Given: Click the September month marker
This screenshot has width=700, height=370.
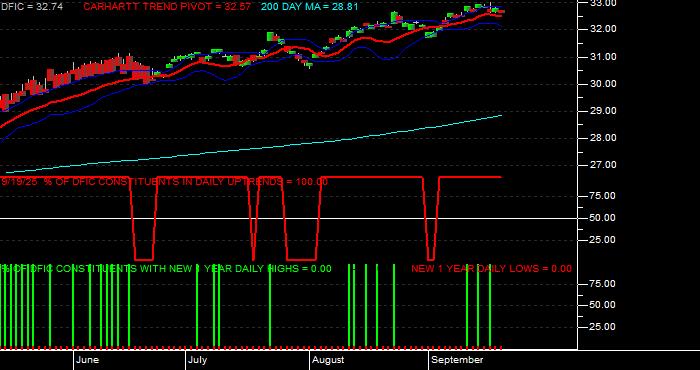Looking at the screenshot, I should pos(458,360).
